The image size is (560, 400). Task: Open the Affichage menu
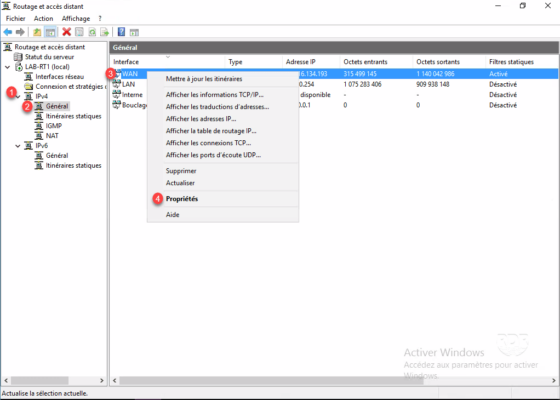(76, 19)
